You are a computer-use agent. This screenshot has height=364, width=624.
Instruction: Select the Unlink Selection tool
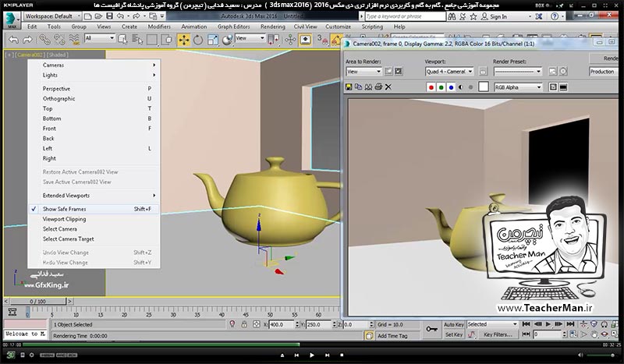coord(59,40)
